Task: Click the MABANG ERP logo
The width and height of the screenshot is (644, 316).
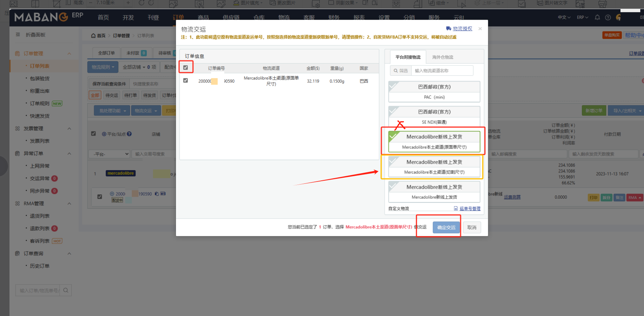Action: 49,17
